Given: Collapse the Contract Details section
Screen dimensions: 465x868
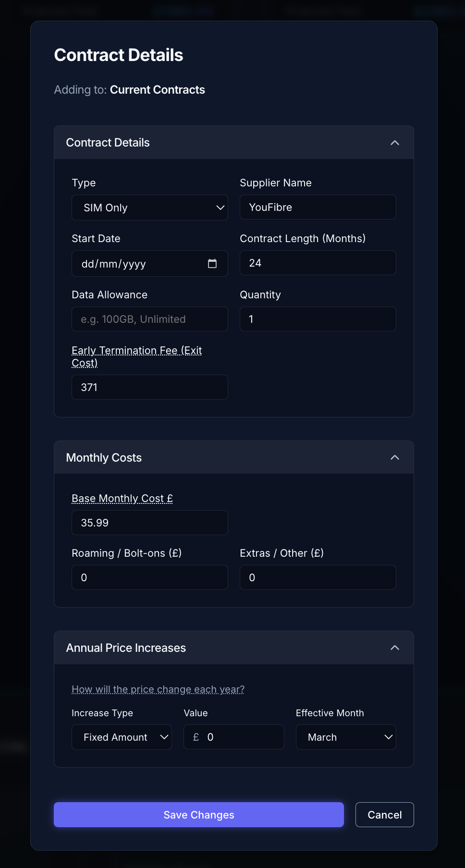Looking at the screenshot, I should [395, 142].
